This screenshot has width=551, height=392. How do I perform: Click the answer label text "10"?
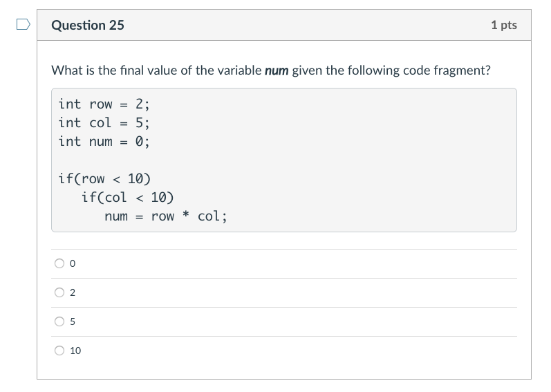(x=75, y=351)
